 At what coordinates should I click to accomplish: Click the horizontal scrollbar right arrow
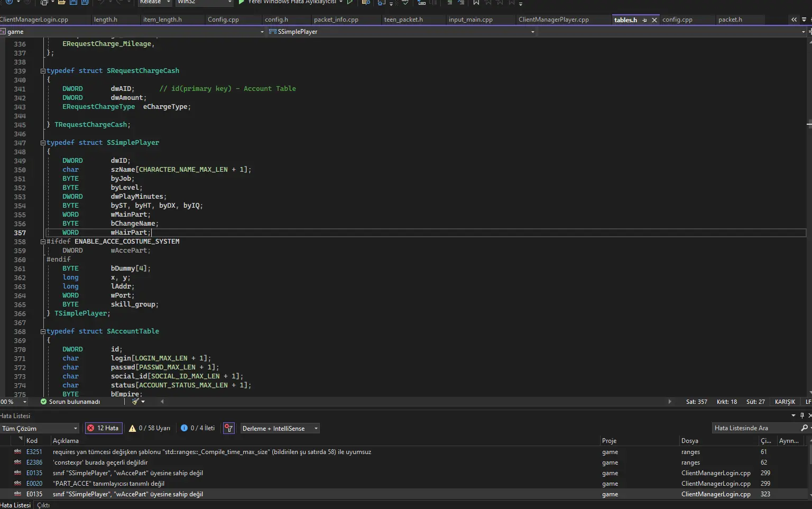(670, 402)
